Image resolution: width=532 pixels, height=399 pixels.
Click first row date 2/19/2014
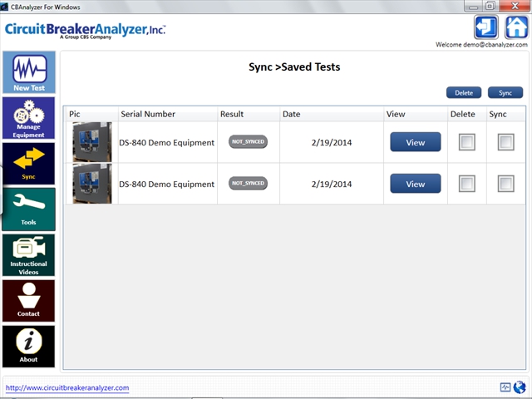(332, 142)
